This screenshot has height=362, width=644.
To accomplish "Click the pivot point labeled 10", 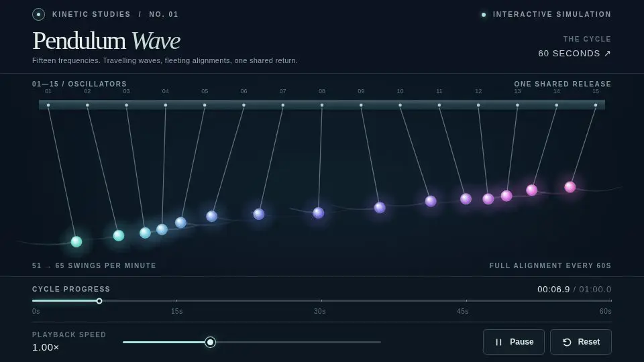I will (x=400, y=105).
